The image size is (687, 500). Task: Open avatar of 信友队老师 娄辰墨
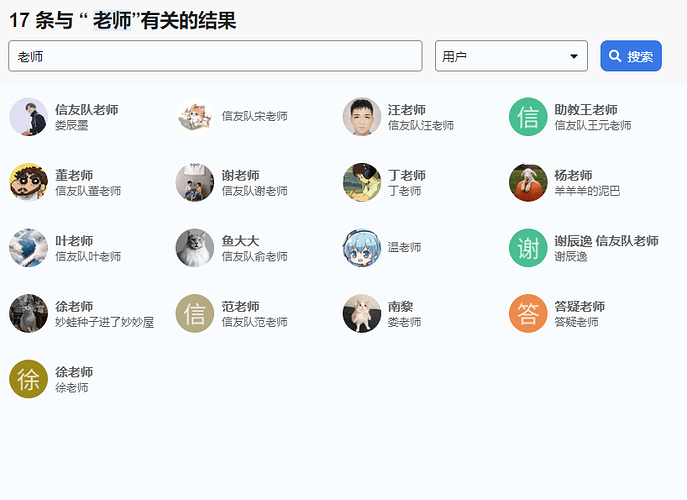28,117
